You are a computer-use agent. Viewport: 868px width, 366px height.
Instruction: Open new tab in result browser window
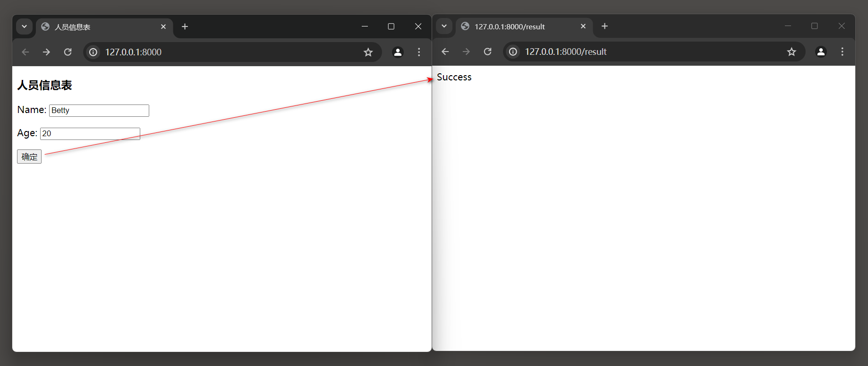point(605,26)
